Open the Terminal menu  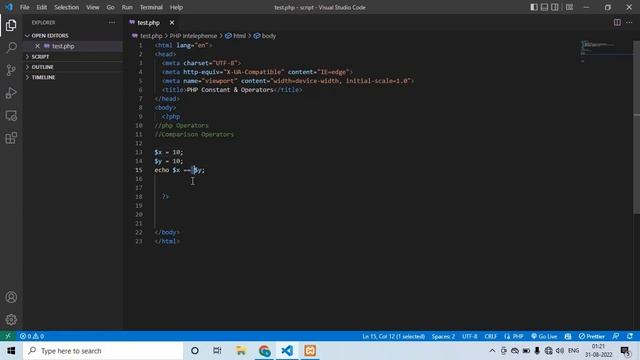click(x=151, y=7)
